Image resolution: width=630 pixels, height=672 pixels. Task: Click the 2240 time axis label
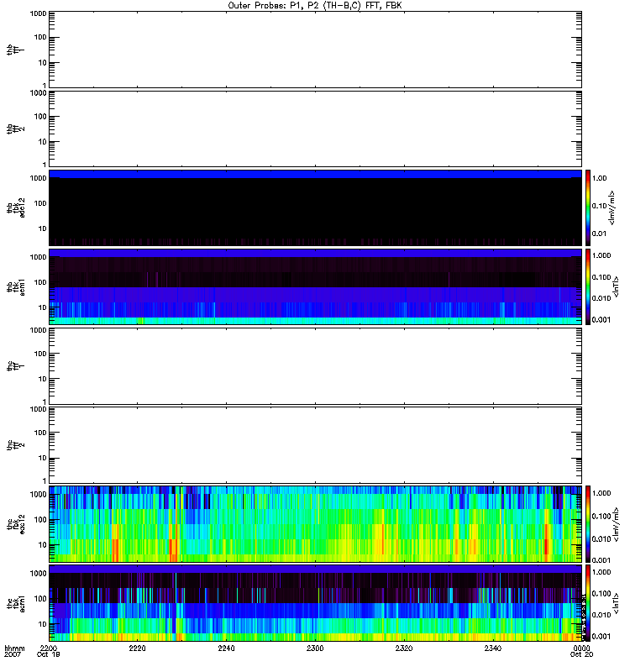pos(227,649)
